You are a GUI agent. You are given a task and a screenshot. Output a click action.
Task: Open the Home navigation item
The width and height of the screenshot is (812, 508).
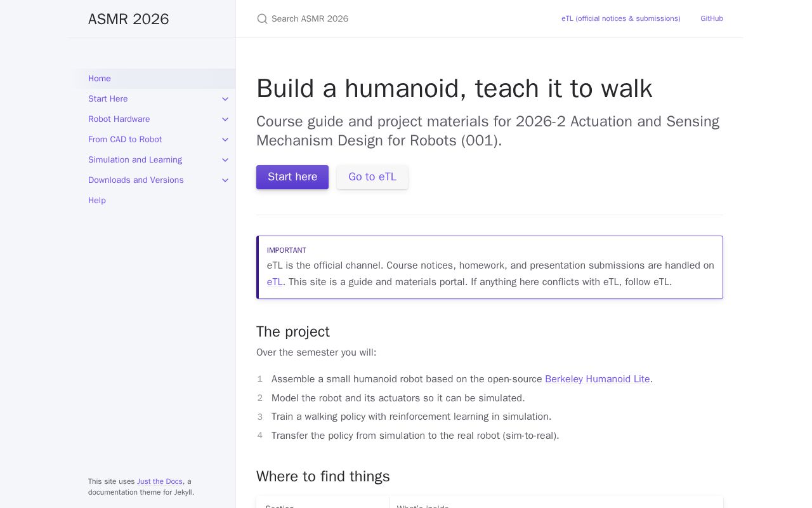[x=152, y=79]
